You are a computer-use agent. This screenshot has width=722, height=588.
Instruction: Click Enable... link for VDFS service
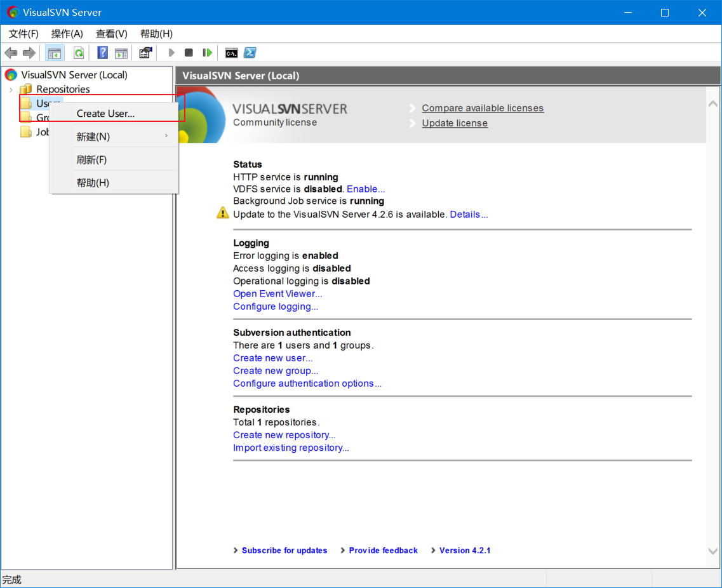(366, 189)
